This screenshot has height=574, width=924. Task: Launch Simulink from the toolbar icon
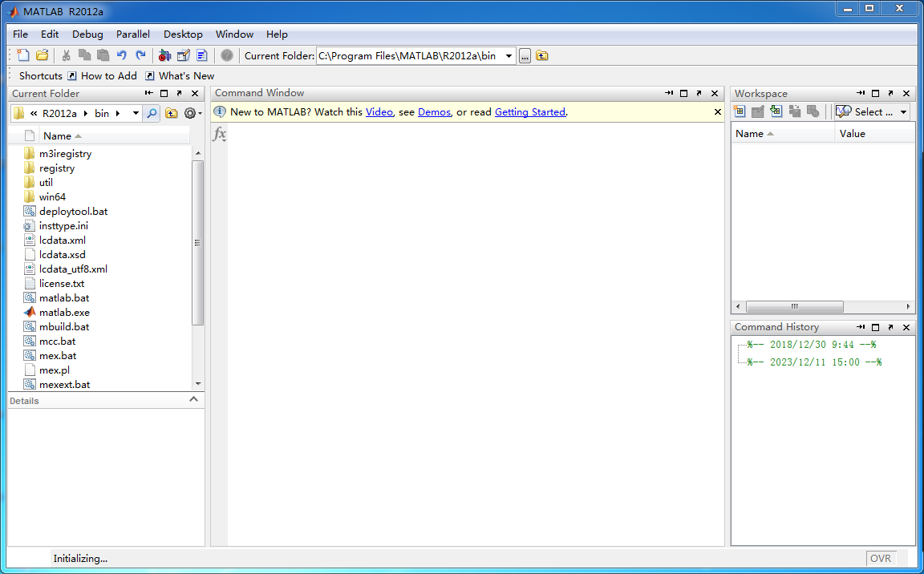[165, 55]
